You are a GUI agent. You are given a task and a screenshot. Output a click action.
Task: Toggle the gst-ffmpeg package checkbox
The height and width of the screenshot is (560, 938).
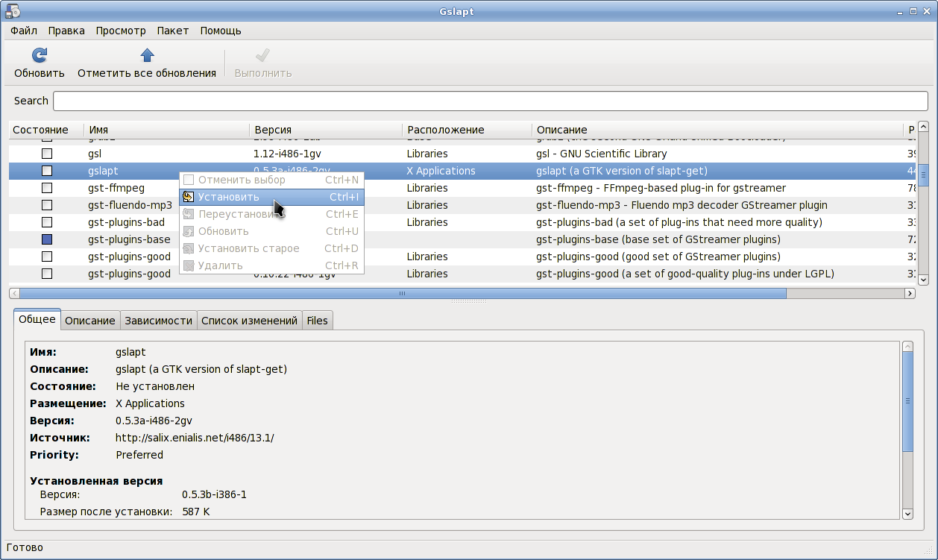point(47,188)
